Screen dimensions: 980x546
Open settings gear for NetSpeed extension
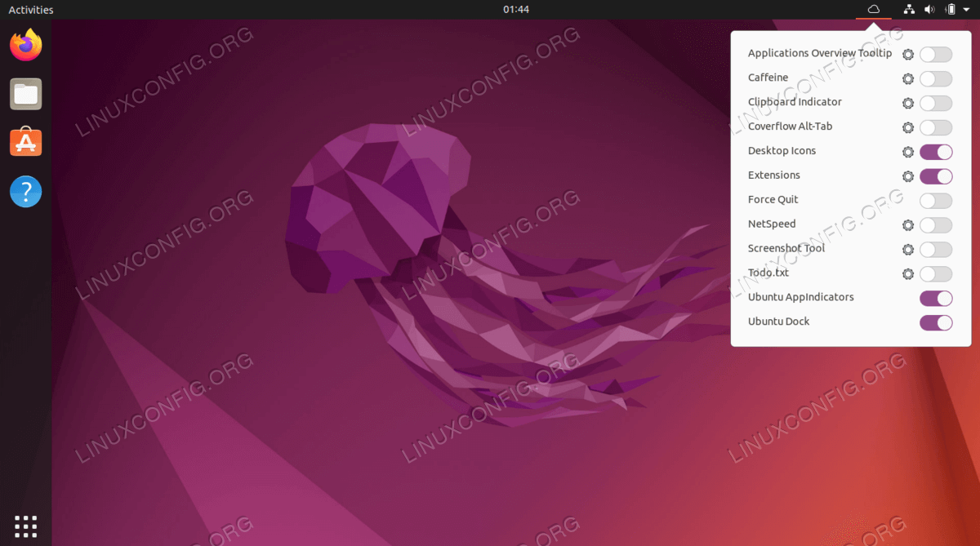[x=908, y=225]
